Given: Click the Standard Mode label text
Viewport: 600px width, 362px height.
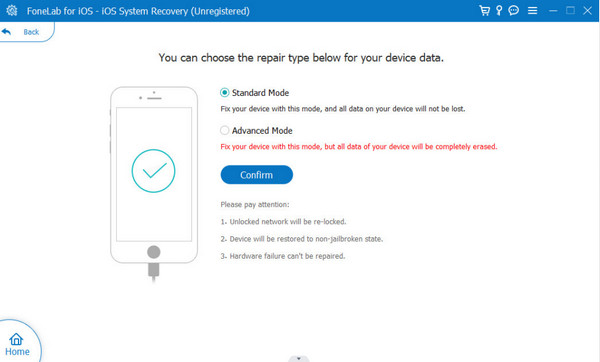Looking at the screenshot, I should pos(260,93).
